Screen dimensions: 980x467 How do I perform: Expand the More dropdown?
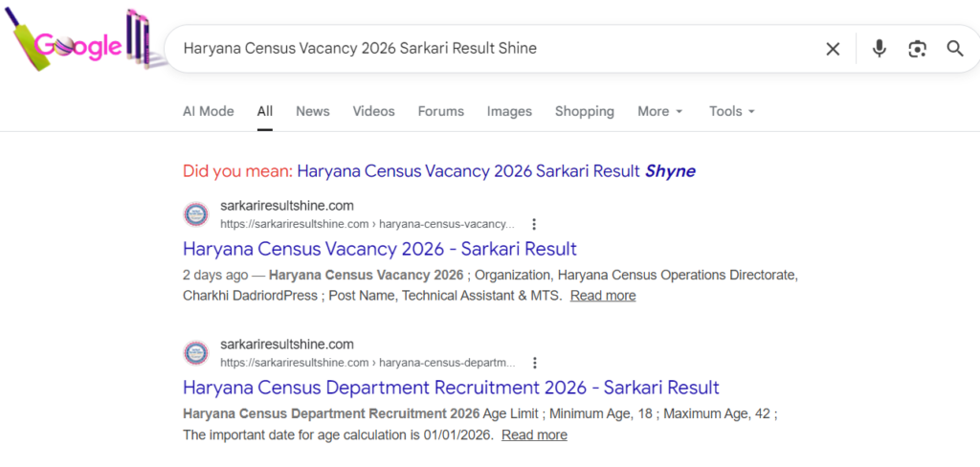click(x=660, y=111)
